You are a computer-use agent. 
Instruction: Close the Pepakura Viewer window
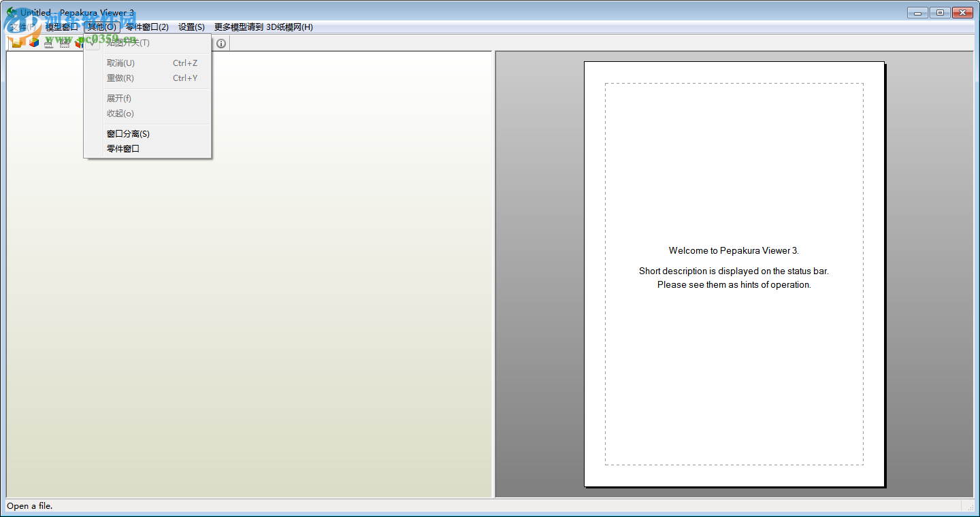pos(962,12)
